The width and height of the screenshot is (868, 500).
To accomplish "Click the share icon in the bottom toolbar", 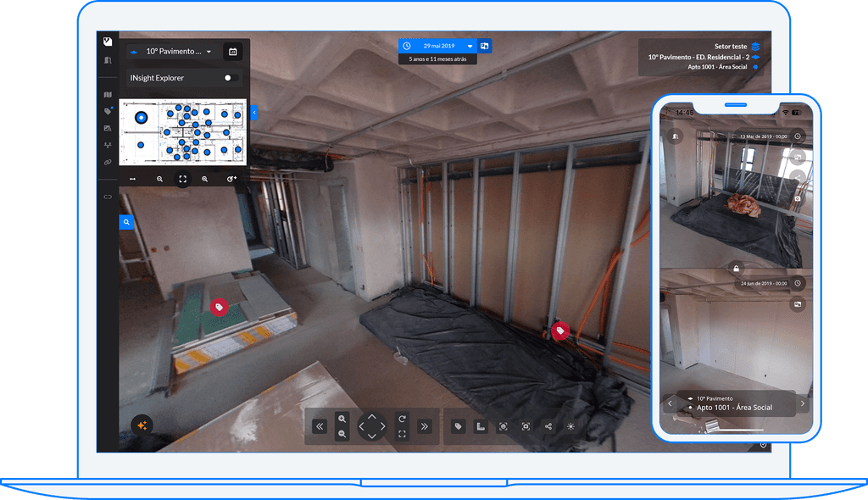I will click(548, 426).
